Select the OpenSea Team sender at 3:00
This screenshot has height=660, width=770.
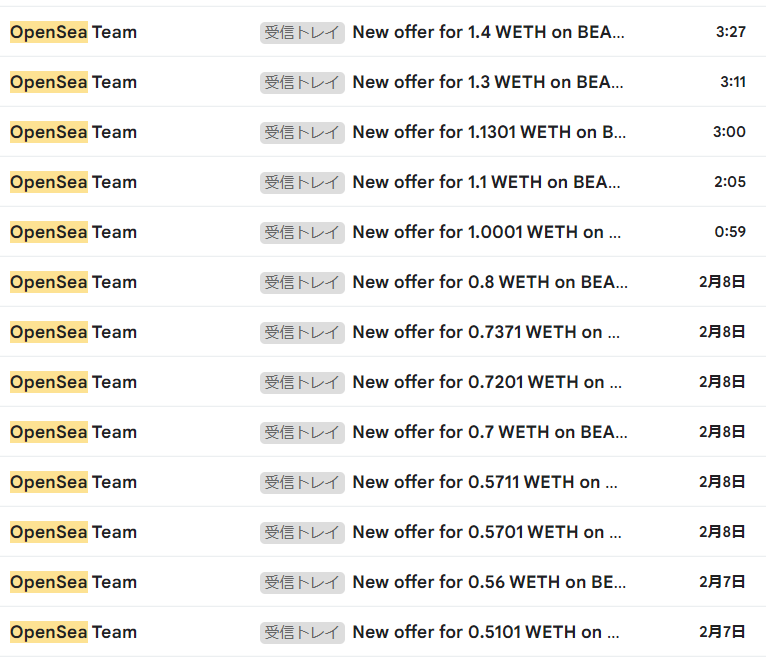(x=74, y=133)
